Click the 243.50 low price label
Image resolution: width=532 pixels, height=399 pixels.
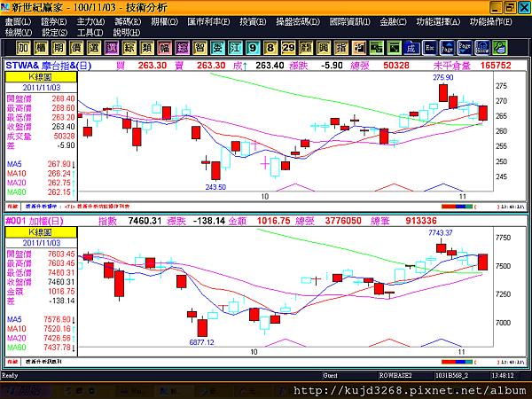[215, 187]
